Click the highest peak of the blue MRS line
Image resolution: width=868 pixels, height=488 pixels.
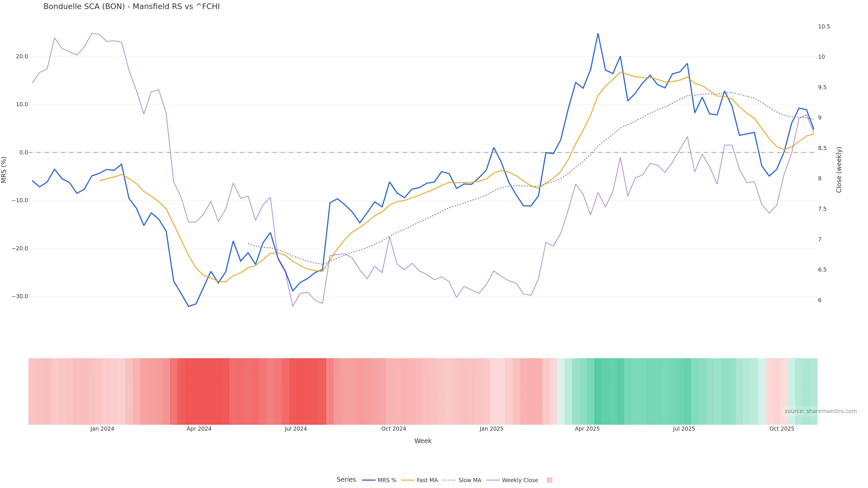tap(598, 34)
